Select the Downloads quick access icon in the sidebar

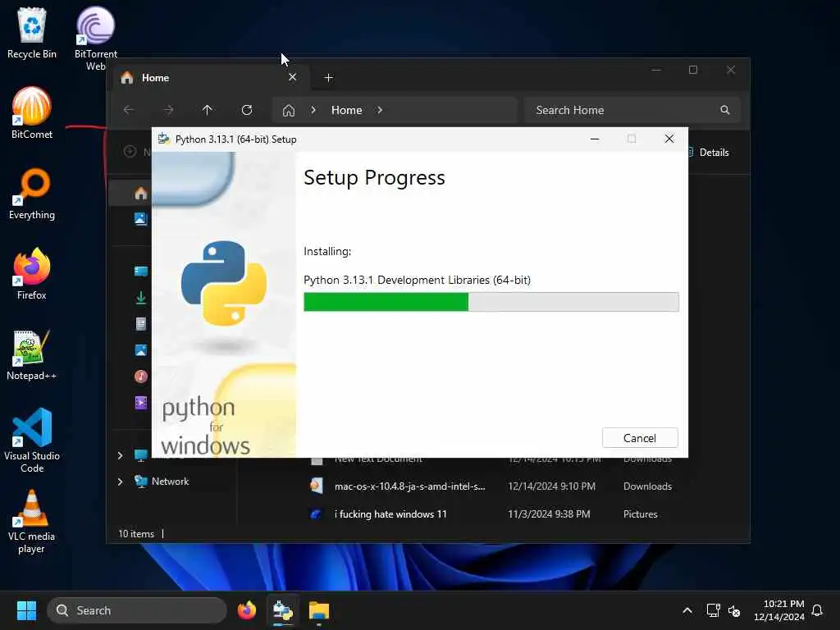point(141,297)
